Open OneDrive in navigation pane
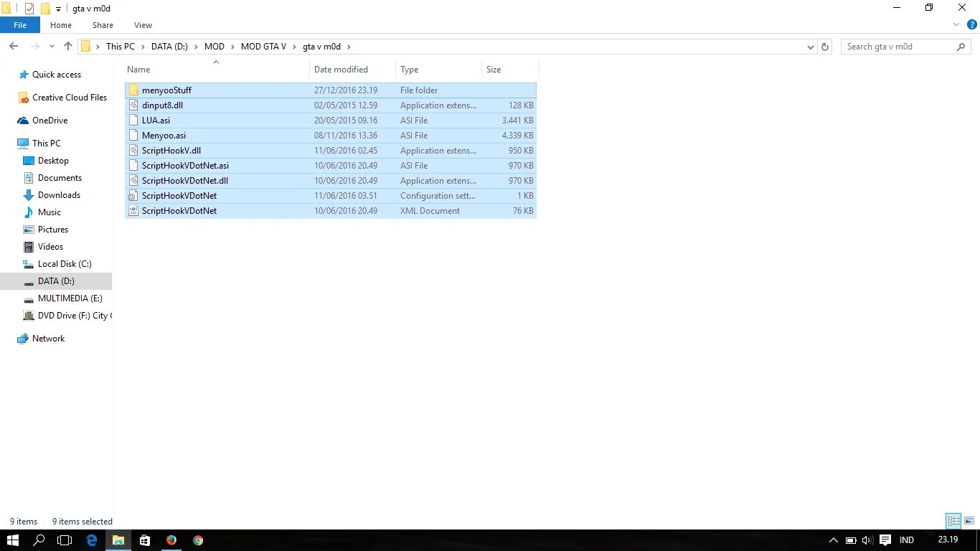Image resolution: width=980 pixels, height=551 pixels. click(x=50, y=121)
